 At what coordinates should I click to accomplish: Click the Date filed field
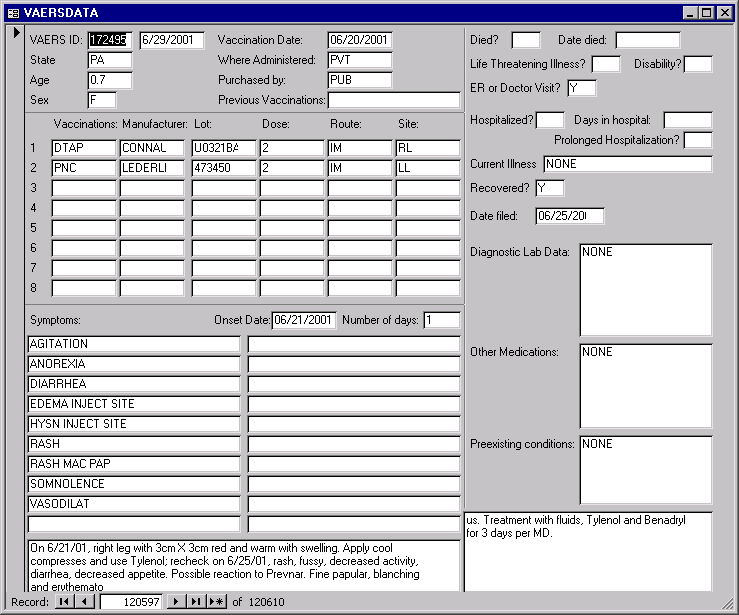tap(570, 216)
